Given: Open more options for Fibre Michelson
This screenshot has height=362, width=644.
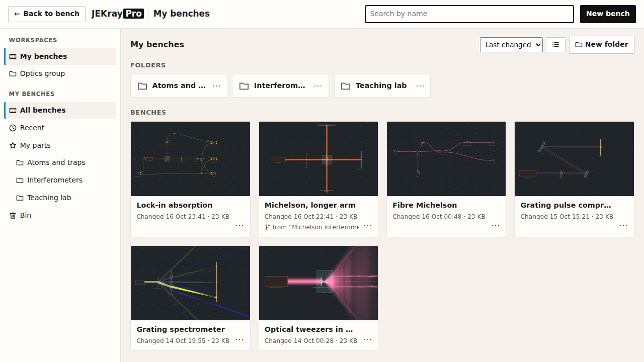Looking at the screenshot, I should pos(496,226).
